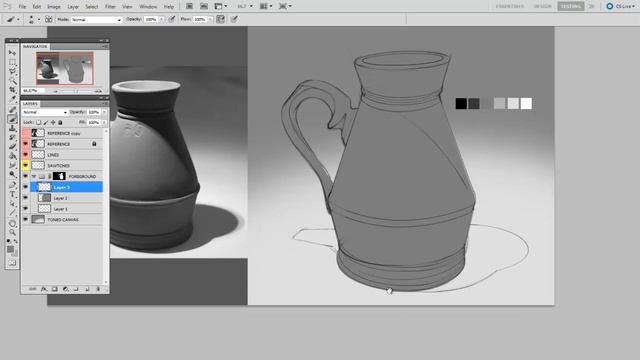The image size is (640, 360).
Task: Collapse the FOREGROUND group
Action: pyautogui.click(x=34, y=176)
